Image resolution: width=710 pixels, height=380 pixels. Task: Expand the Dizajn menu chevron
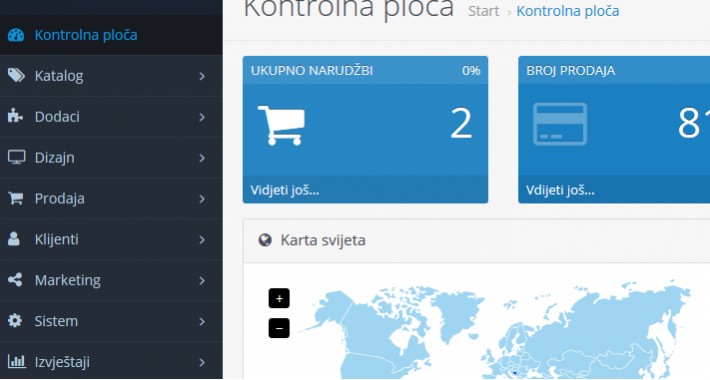click(202, 158)
